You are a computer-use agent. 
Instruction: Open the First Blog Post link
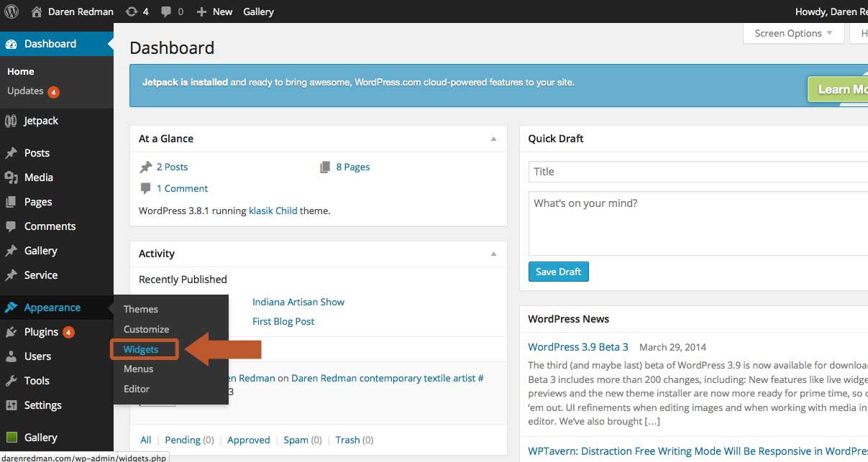(283, 321)
